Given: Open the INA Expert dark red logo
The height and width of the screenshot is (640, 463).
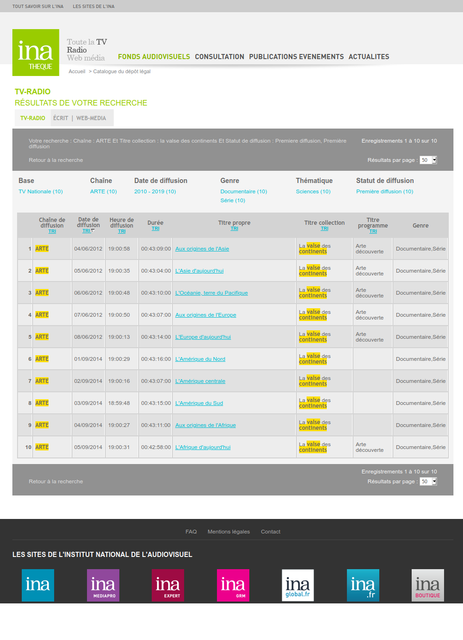Looking at the screenshot, I should 168,585.
